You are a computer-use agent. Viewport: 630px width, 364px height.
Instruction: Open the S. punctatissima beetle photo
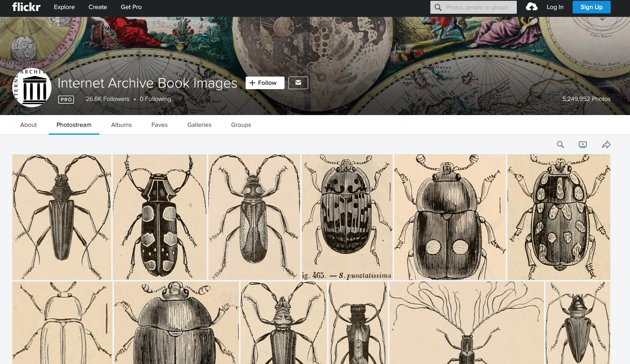(x=347, y=217)
